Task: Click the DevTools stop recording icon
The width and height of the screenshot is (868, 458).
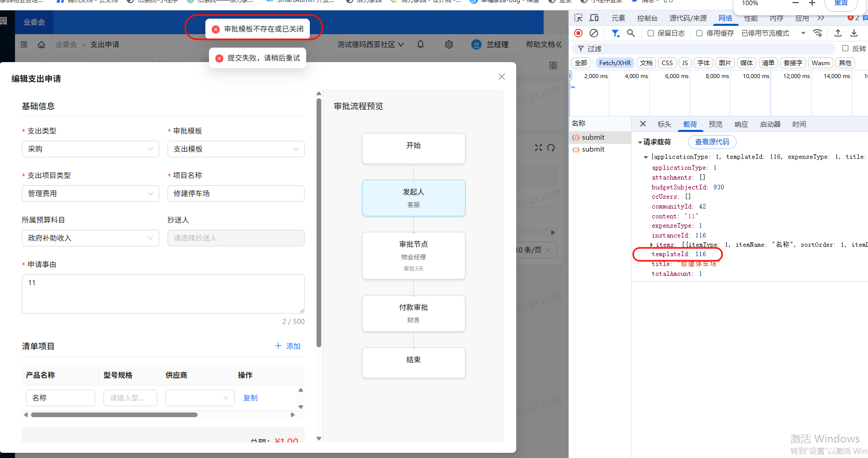Action: (578, 33)
